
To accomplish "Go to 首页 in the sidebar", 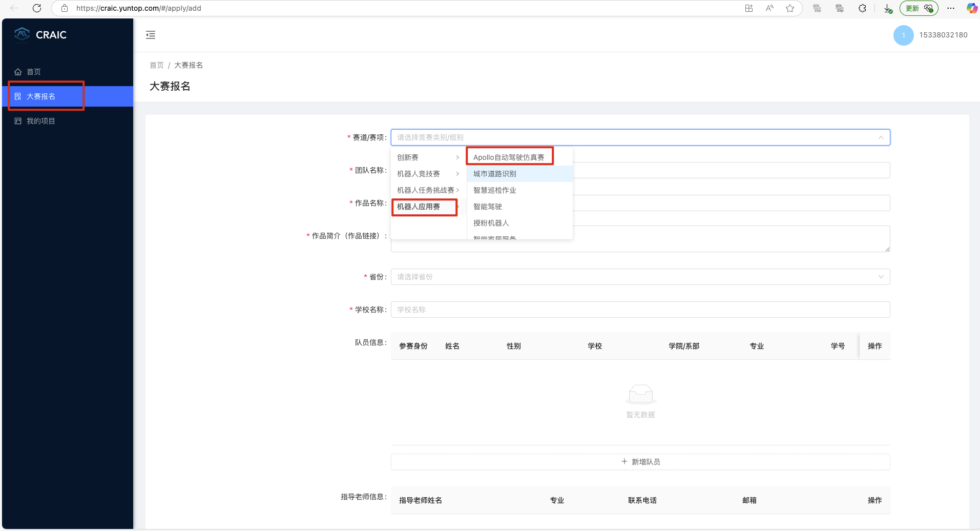I will click(34, 72).
